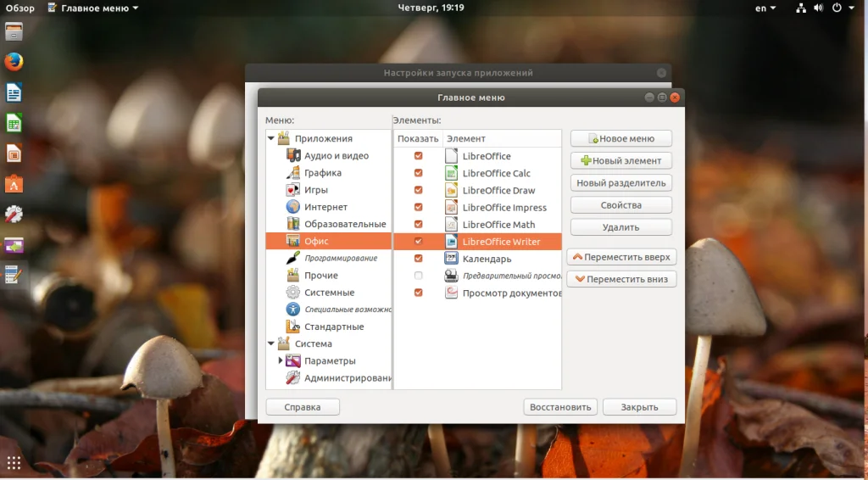
Task: Click the Прочие category icon
Action: click(292, 275)
